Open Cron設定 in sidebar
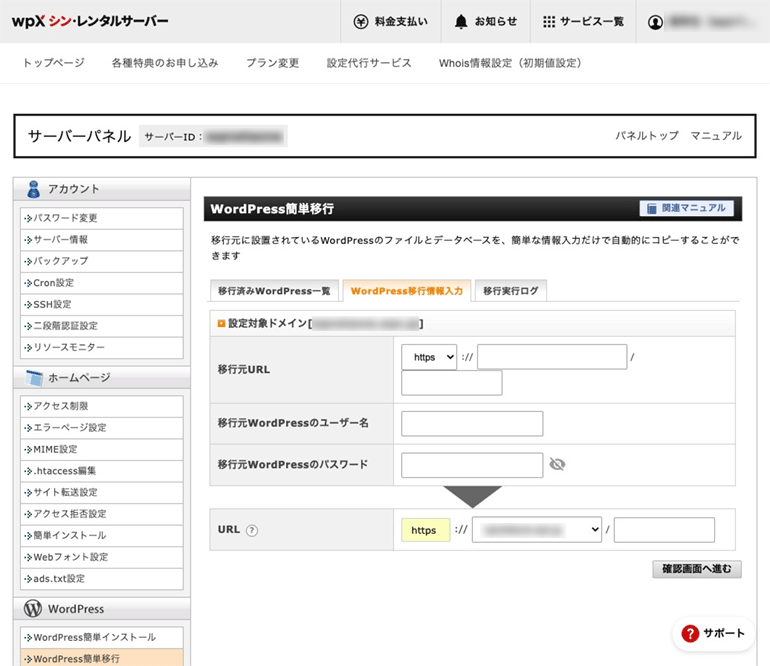 coord(102,283)
